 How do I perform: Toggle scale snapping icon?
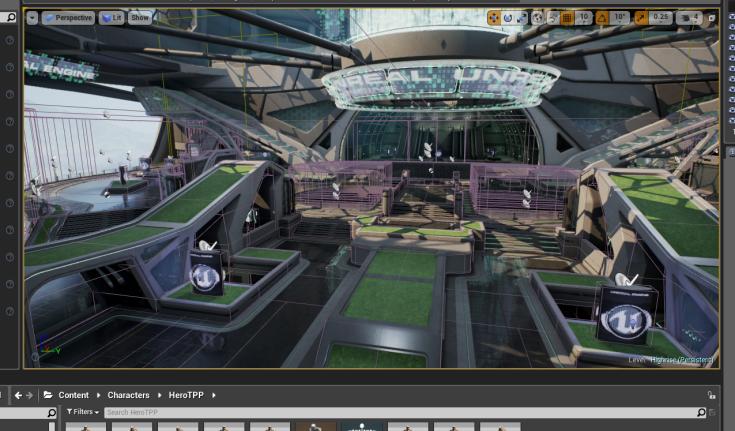[x=640, y=18]
